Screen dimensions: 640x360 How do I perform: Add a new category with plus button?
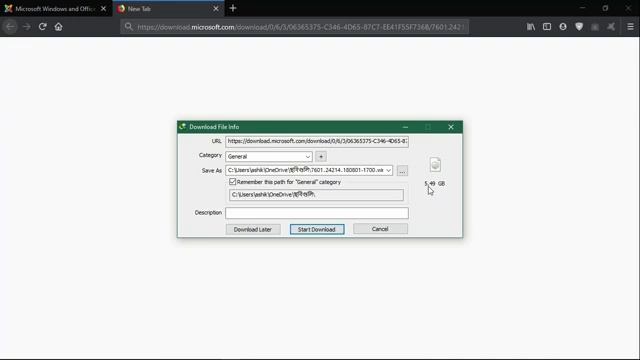321,156
